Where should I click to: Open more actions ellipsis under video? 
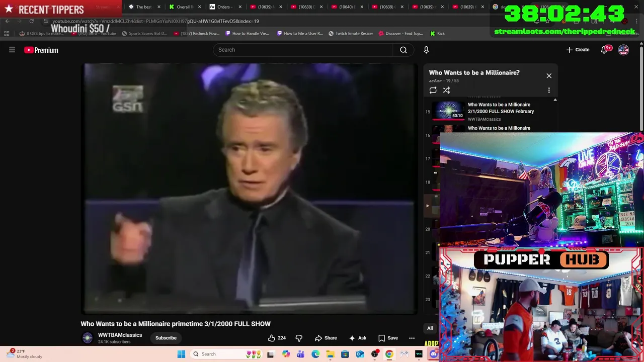coord(412,338)
